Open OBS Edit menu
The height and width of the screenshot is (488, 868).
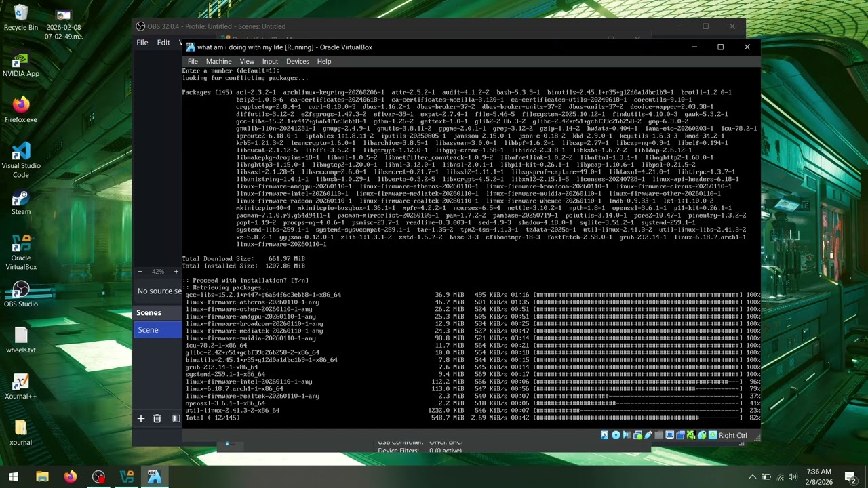pos(163,43)
